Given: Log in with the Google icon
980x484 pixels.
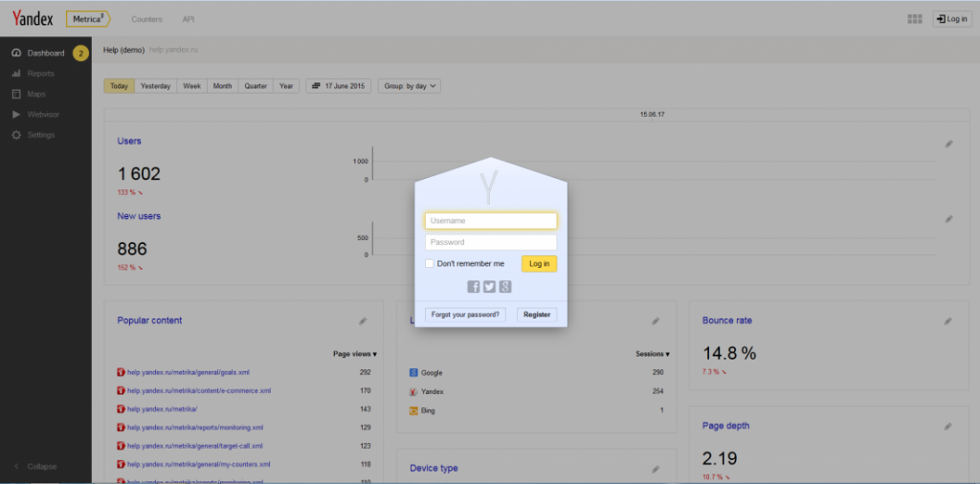Looking at the screenshot, I should pyautogui.click(x=505, y=287).
